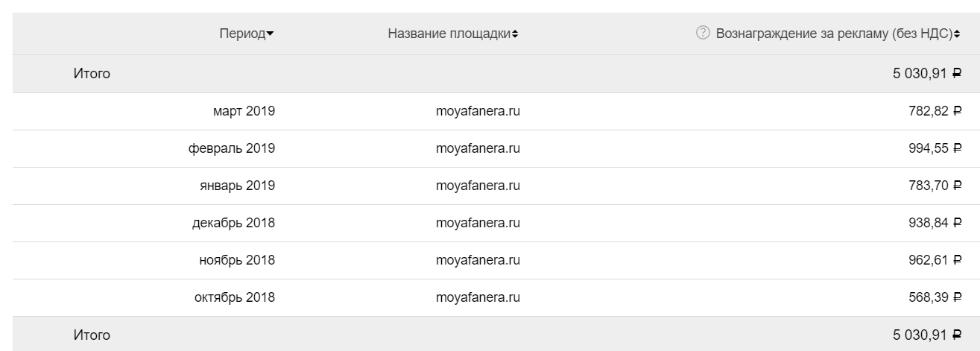
Task: Click the help question mark icon
Action: pos(701,34)
